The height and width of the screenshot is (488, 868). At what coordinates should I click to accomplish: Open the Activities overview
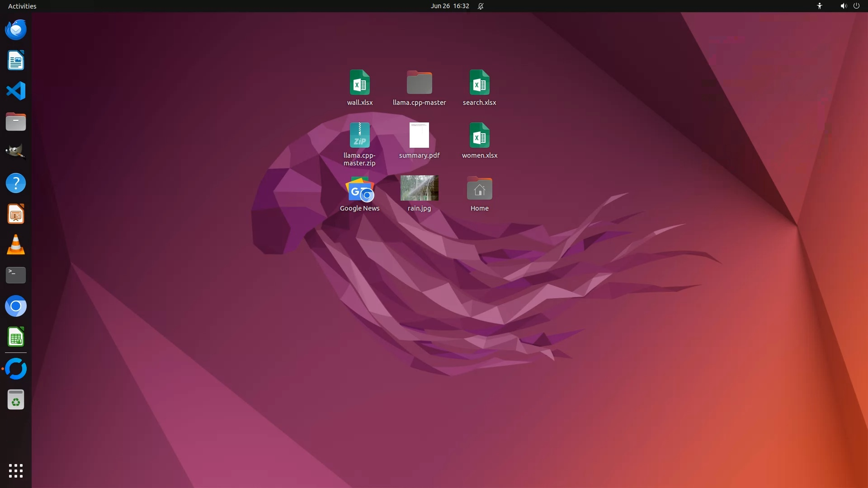pos(22,6)
